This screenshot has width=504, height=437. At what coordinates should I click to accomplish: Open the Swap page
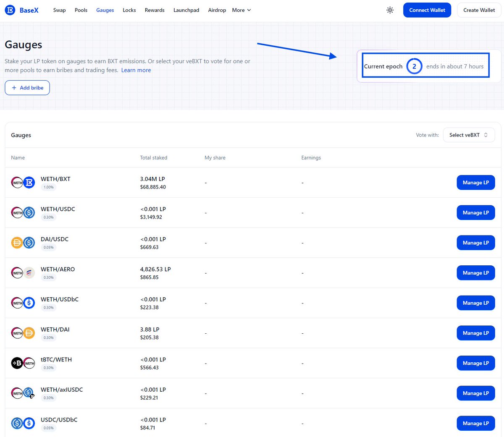[59, 10]
